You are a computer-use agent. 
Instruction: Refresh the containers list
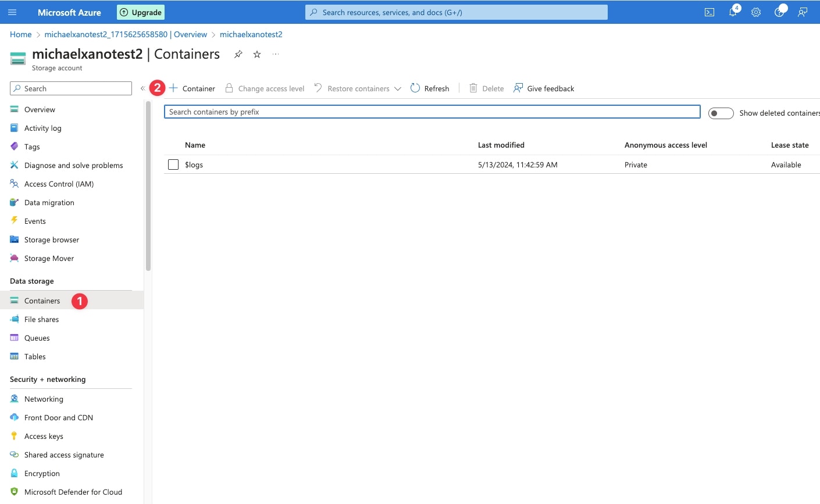pos(430,88)
